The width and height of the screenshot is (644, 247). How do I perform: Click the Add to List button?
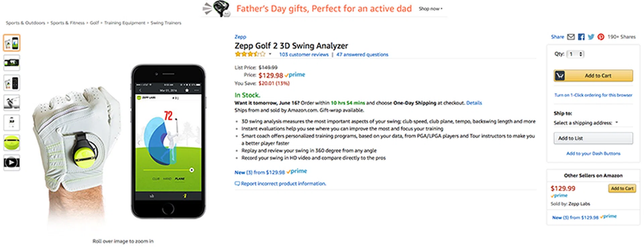pos(593,138)
